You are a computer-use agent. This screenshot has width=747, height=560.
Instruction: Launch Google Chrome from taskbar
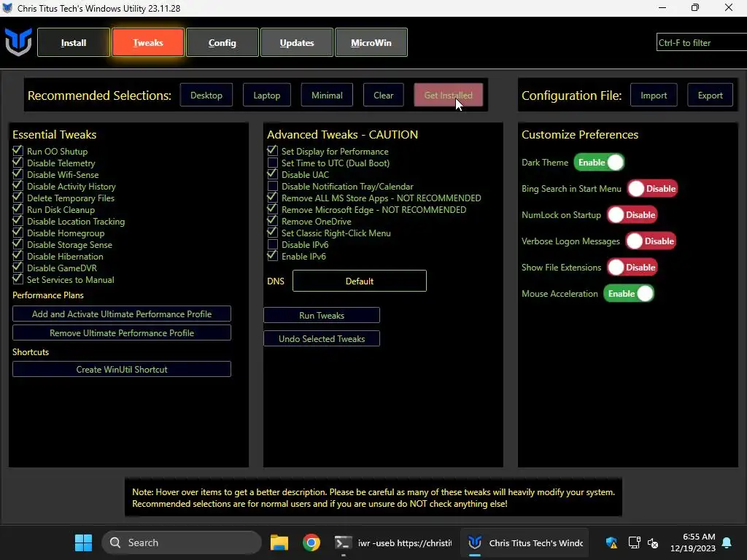coord(311,542)
